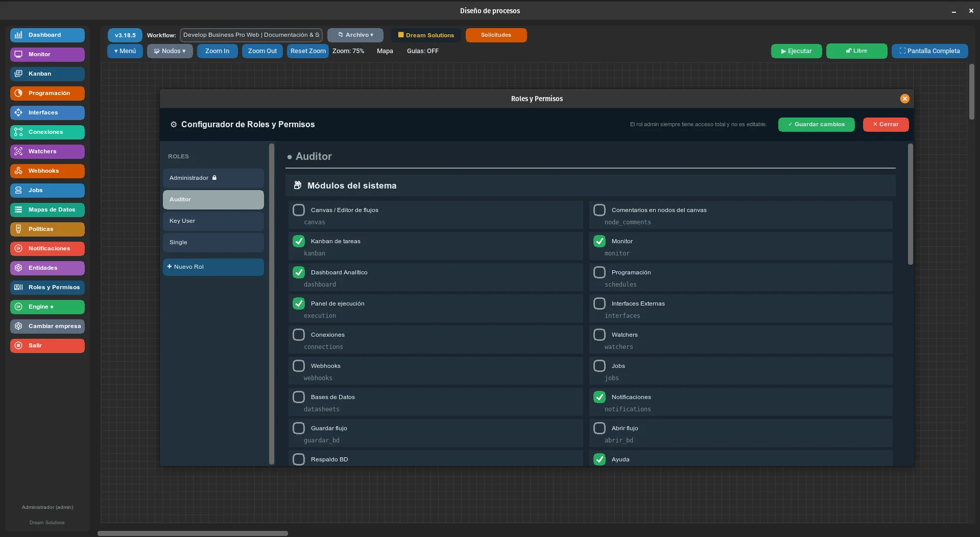980x537 pixels.
Task: Click the Notificaciones icon in sidebar
Action: 18,248
